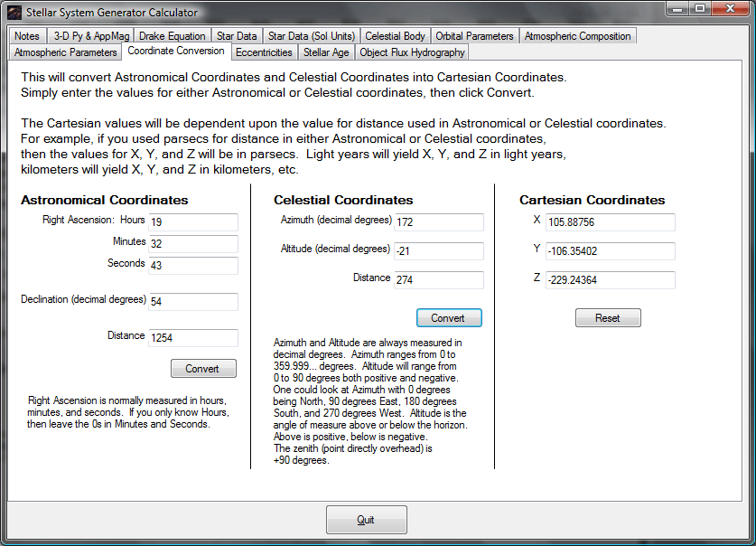Focus the Right Ascension Minutes field
The width and height of the screenshot is (756, 546).
click(193, 243)
